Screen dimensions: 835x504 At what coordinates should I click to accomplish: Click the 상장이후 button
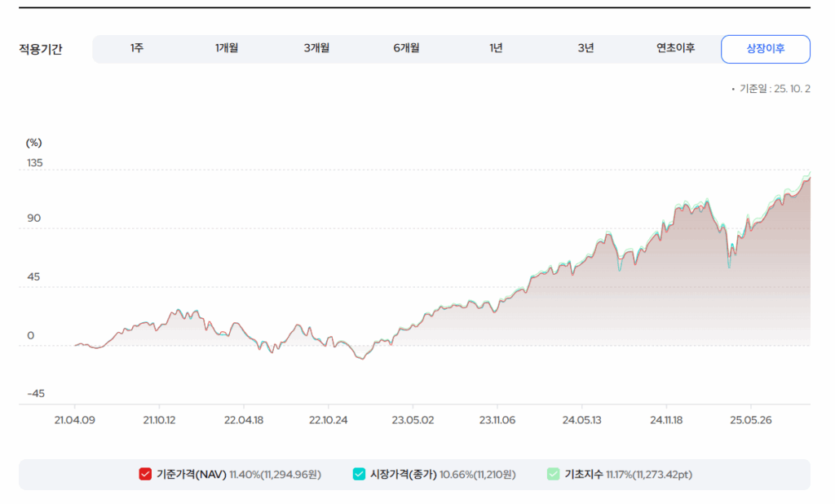(765, 49)
